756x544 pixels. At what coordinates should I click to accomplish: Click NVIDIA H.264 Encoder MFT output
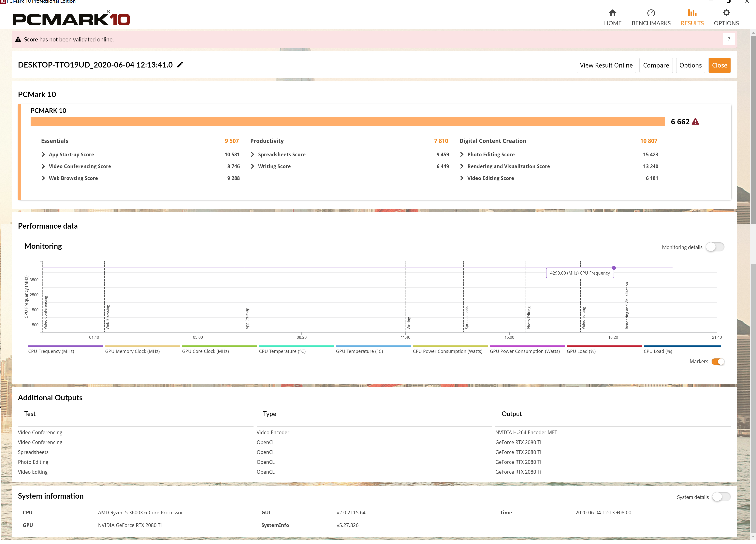[x=526, y=432]
